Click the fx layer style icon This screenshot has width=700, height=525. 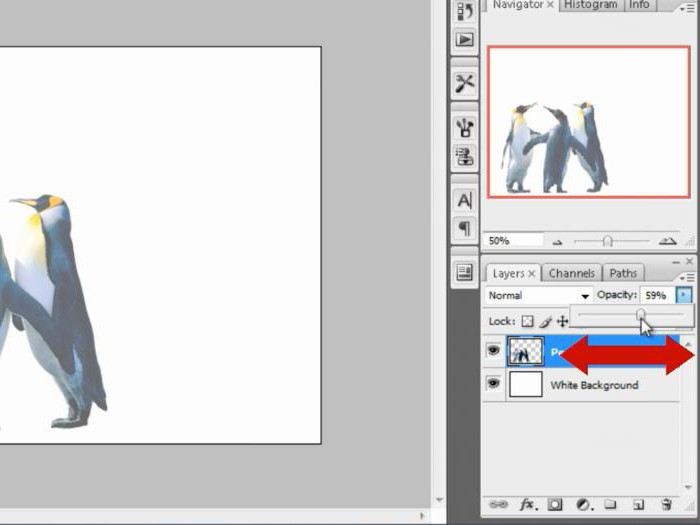point(527,505)
